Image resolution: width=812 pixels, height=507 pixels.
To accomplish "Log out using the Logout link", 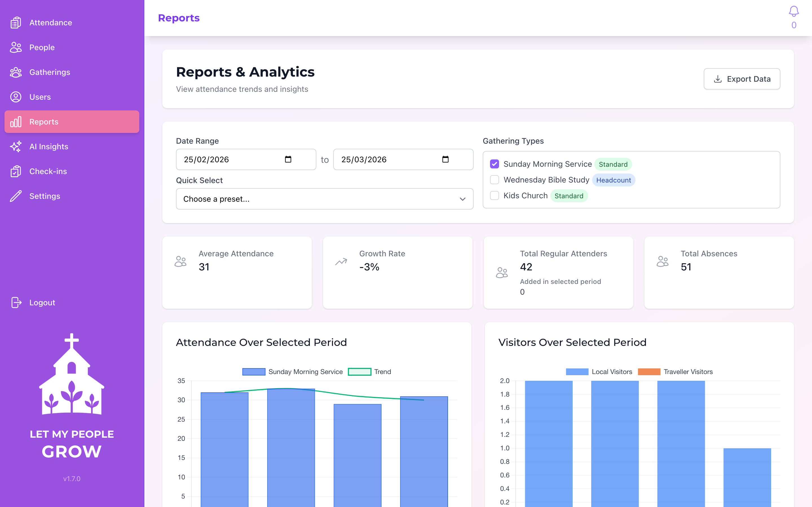I will click(x=42, y=303).
